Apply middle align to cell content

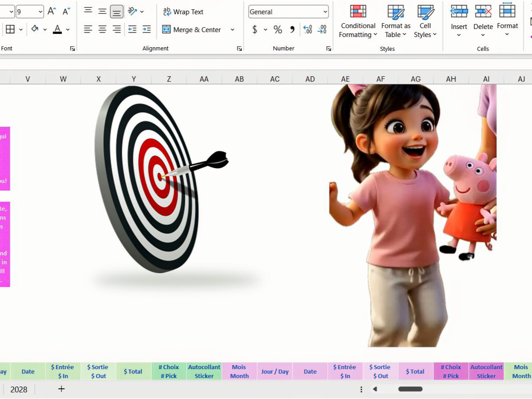click(x=102, y=11)
